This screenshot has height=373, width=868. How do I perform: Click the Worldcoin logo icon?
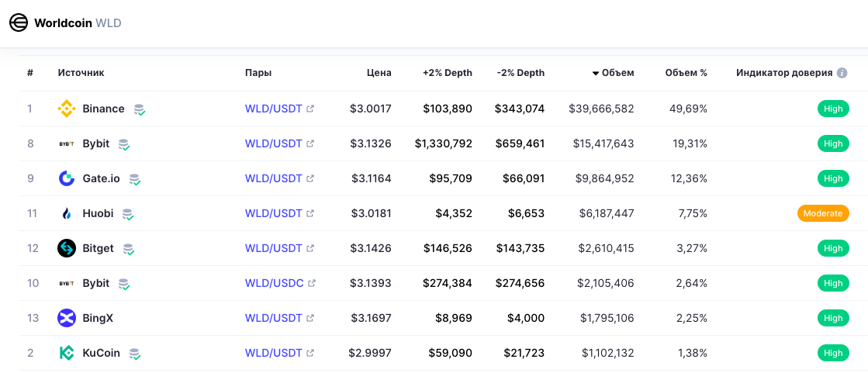(19, 23)
